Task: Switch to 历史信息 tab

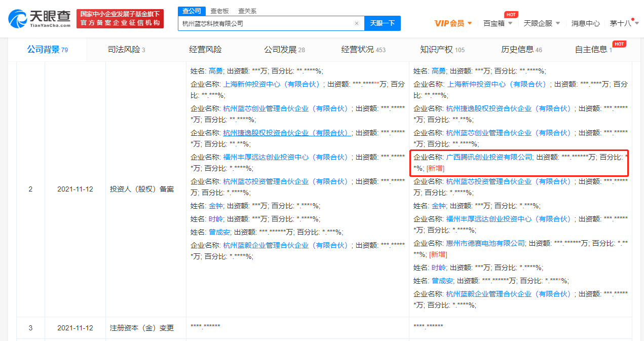Action: (x=521, y=50)
